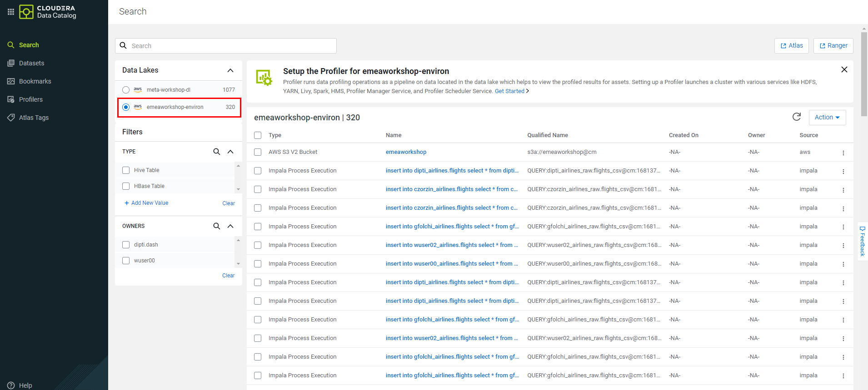Clear the OWNERS filter selections
This screenshot has height=390, width=868.
coord(229,276)
